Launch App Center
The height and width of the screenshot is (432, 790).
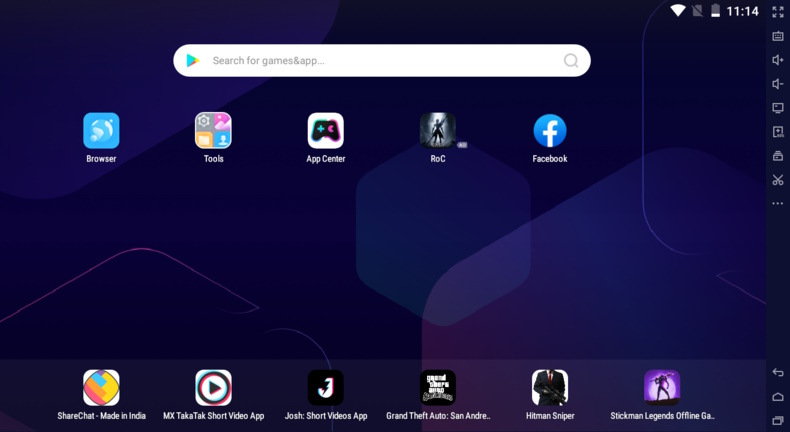pyautogui.click(x=325, y=131)
